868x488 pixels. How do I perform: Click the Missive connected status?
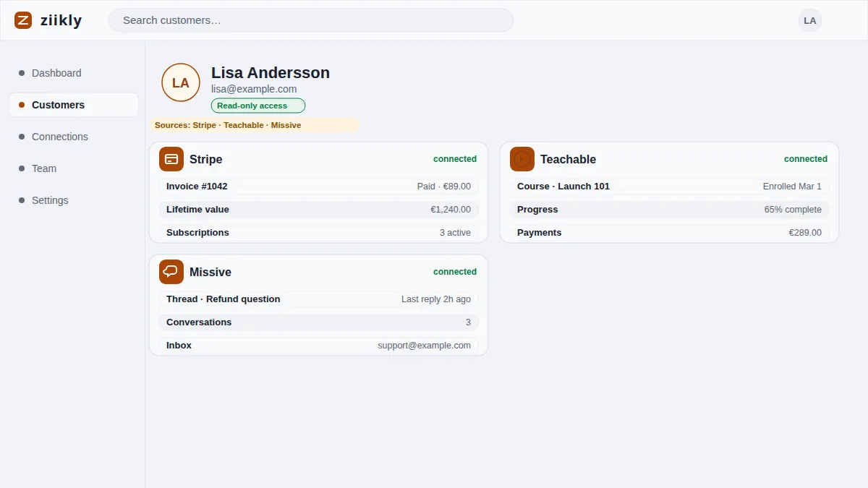coord(455,272)
